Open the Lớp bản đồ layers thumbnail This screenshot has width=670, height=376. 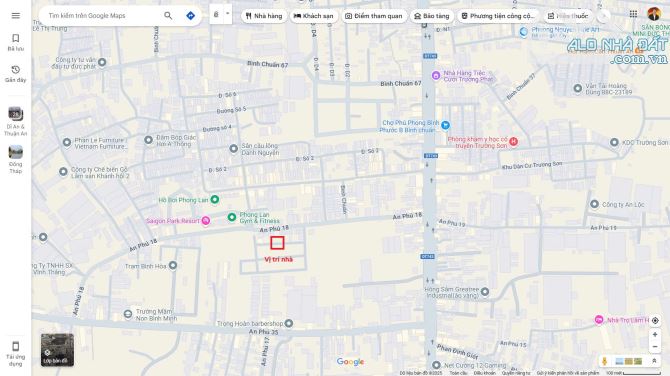click(x=57, y=350)
